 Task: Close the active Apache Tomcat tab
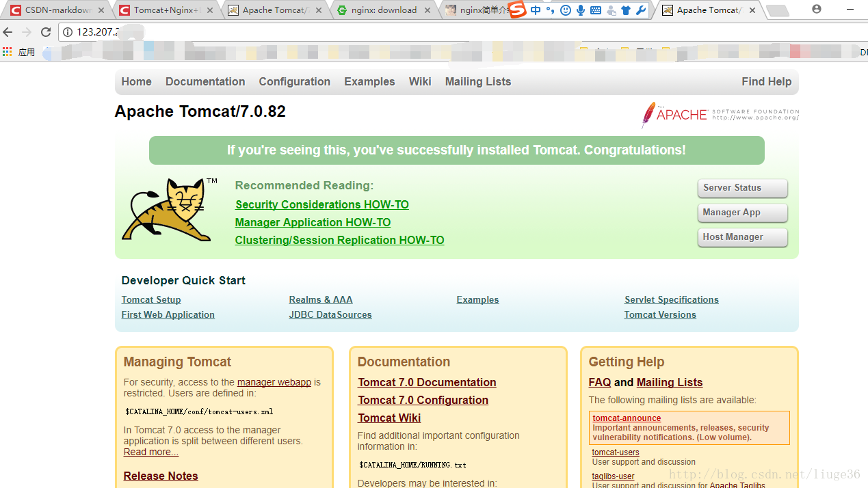click(752, 10)
